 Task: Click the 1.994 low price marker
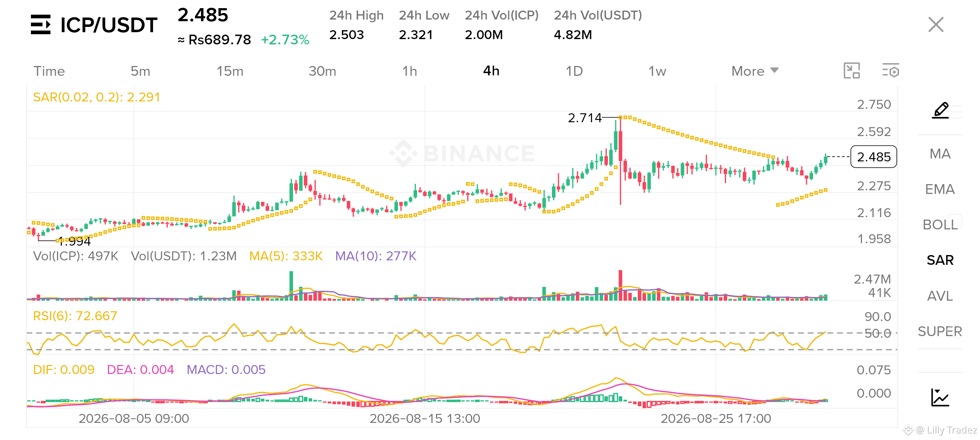(74, 241)
